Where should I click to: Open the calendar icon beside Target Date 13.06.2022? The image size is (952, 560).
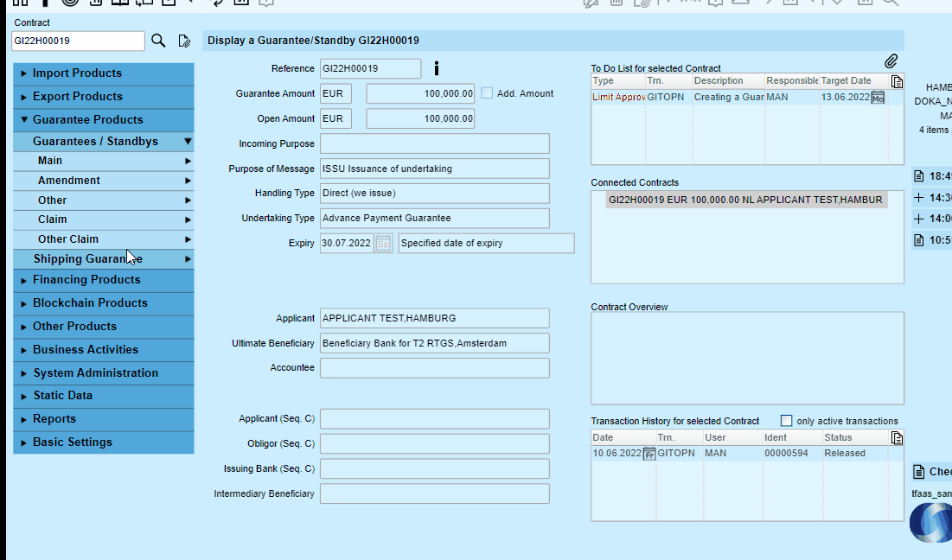pos(878,98)
